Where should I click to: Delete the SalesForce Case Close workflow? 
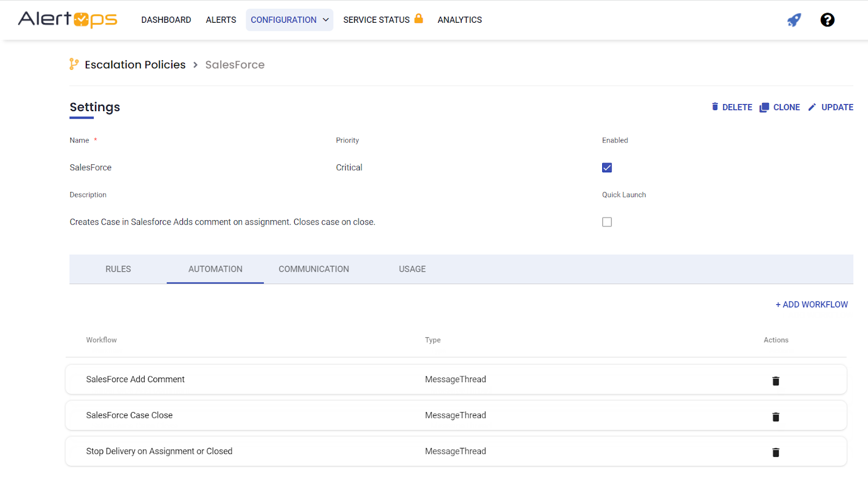pos(775,416)
